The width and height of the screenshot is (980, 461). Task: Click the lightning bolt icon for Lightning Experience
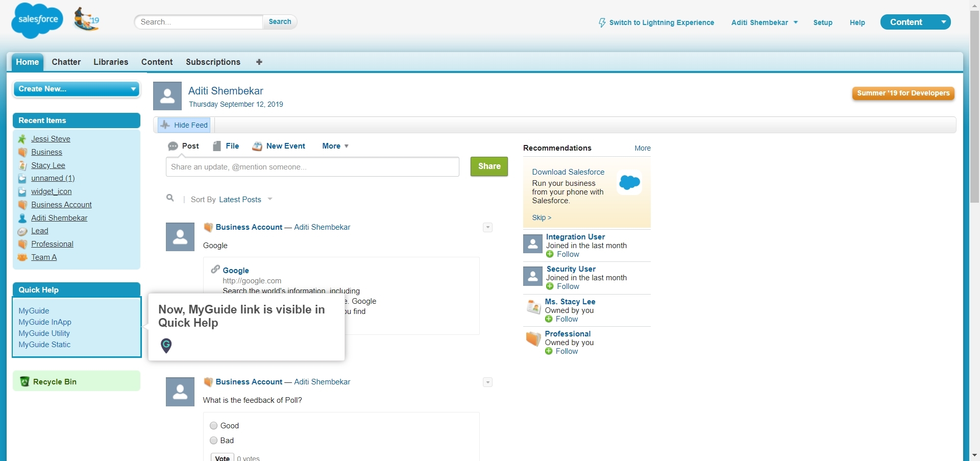tap(602, 22)
